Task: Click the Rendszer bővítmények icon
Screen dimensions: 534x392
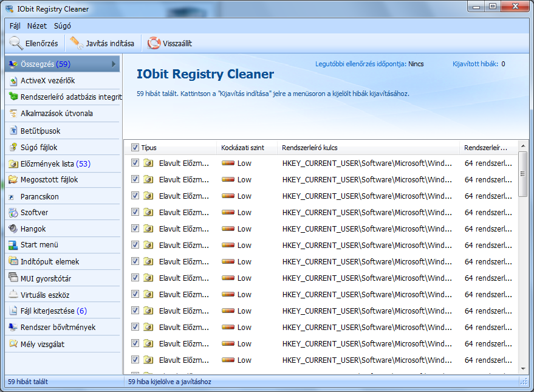Action: point(13,327)
